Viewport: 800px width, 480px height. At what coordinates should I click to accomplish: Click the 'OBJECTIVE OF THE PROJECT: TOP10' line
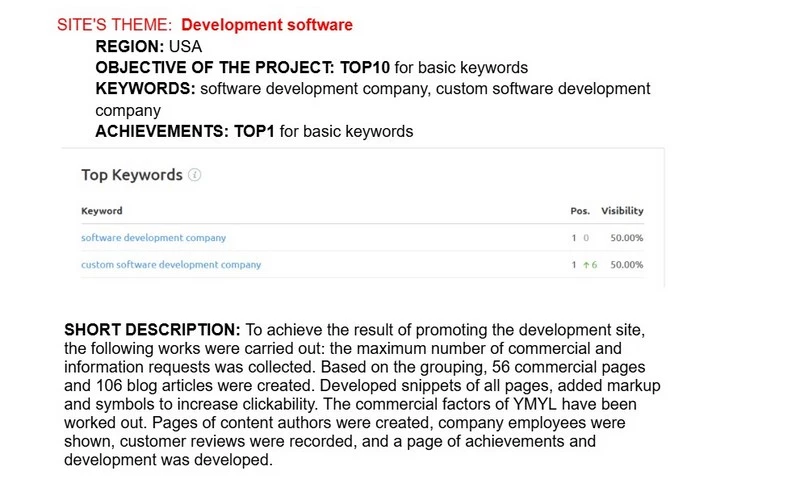pos(311,67)
